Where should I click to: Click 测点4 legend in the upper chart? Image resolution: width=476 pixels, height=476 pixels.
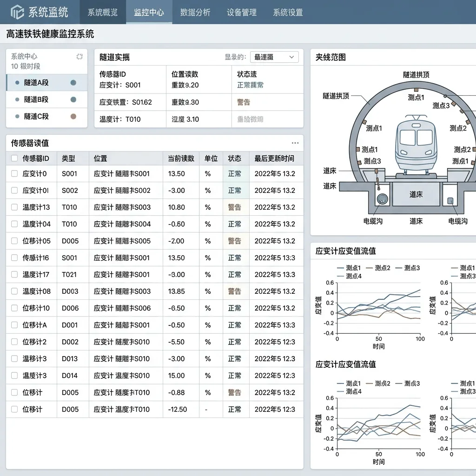pos(350,276)
